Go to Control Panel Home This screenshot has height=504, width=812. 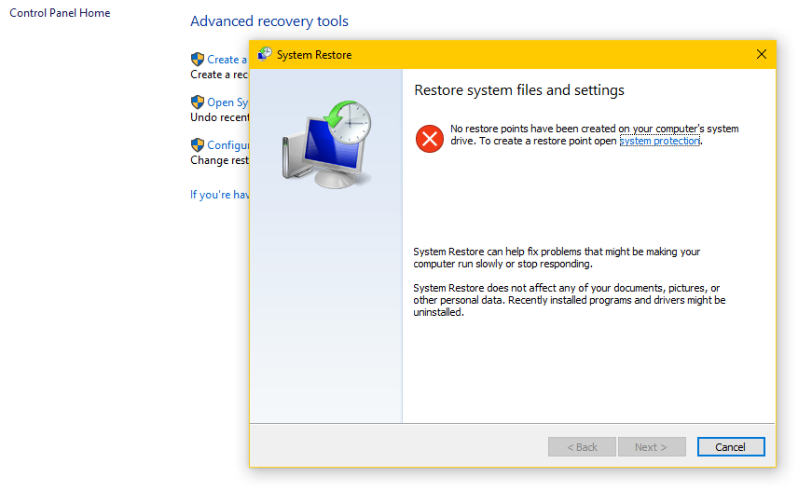pos(60,13)
